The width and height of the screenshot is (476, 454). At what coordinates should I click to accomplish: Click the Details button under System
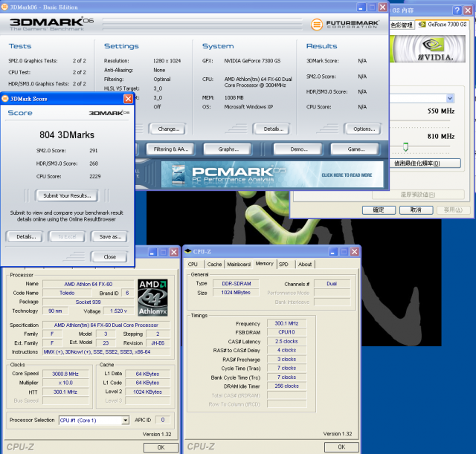273,129
